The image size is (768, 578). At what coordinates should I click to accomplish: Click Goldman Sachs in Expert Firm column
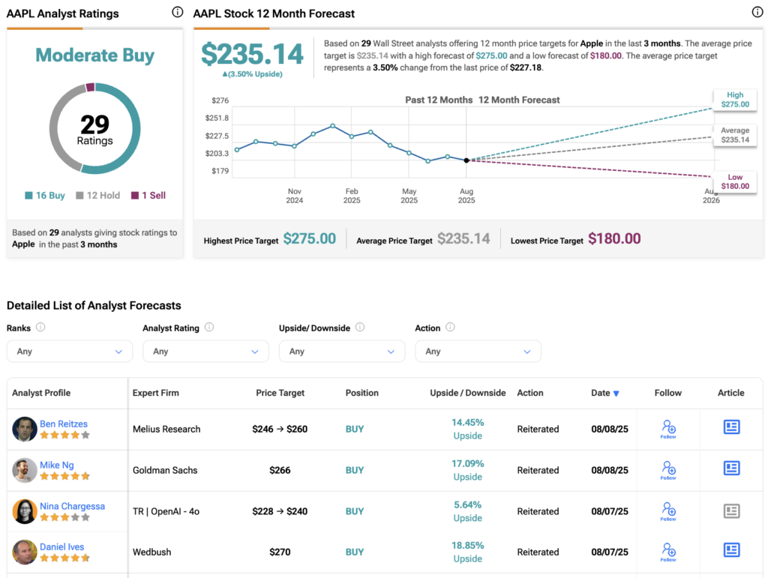165,470
